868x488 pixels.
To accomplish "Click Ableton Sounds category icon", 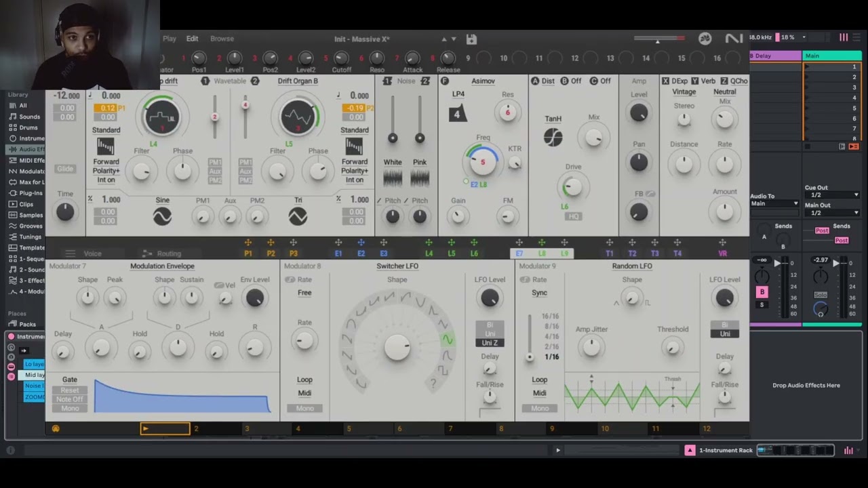I will pyautogui.click(x=12, y=117).
